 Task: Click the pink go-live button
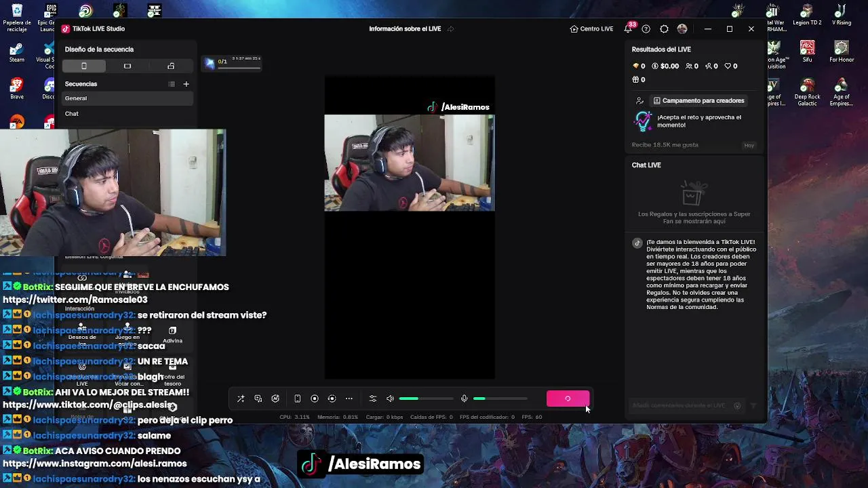click(568, 399)
